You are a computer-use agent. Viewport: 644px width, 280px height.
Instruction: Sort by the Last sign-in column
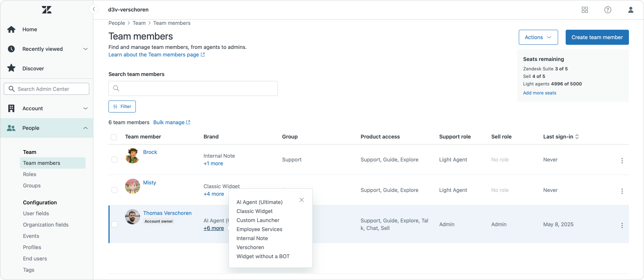point(561,137)
